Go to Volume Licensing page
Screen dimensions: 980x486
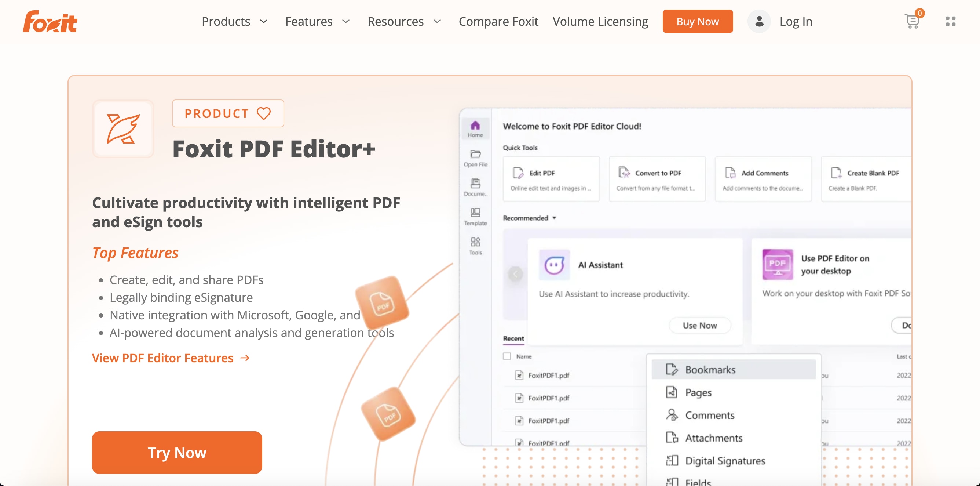coord(600,22)
